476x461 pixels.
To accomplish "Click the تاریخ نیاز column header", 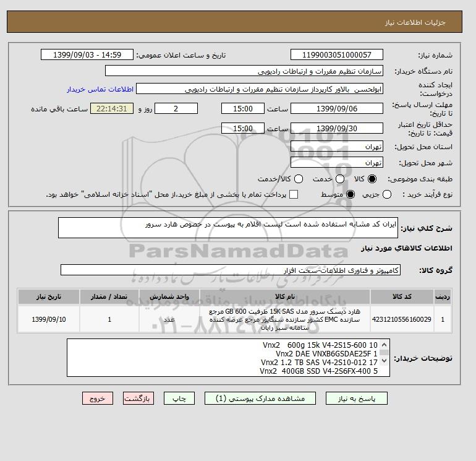I will [49, 296].
